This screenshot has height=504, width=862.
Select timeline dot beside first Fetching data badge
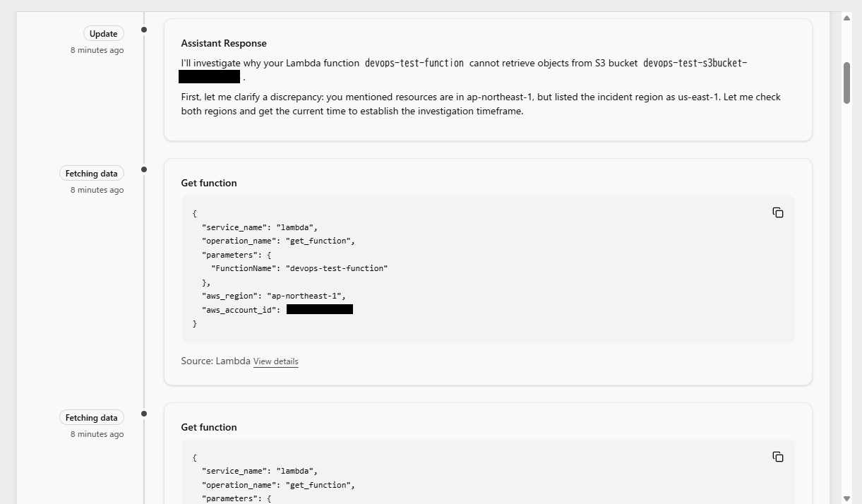(x=144, y=169)
